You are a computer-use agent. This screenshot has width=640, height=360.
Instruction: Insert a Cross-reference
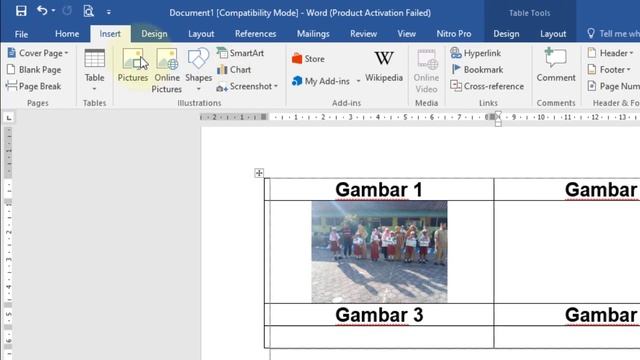pyautogui.click(x=487, y=87)
